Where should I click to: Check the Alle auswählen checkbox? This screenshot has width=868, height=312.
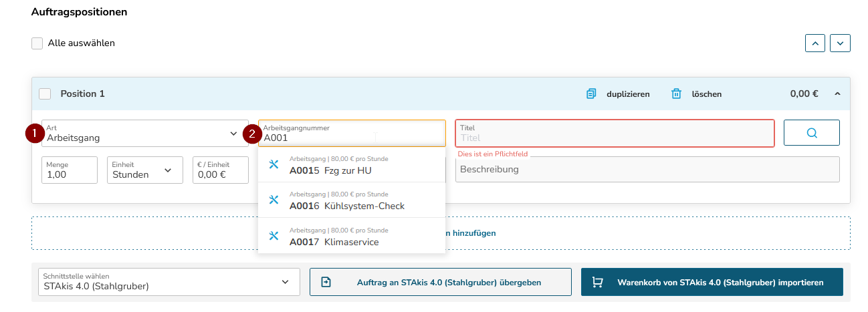[x=37, y=43]
